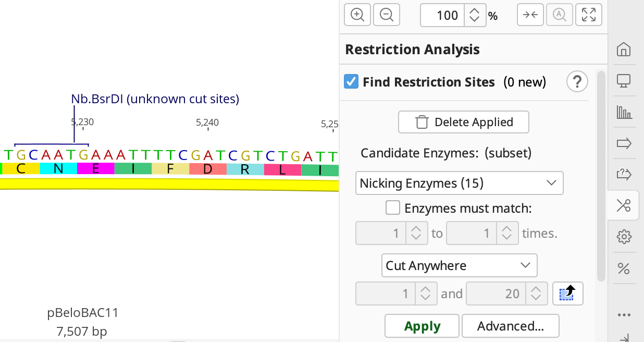Image resolution: width=644 pixels, height=342 pixels.
Task: Click the Delete Applied button
Action: pyautogui.click(x=464, y=122)
